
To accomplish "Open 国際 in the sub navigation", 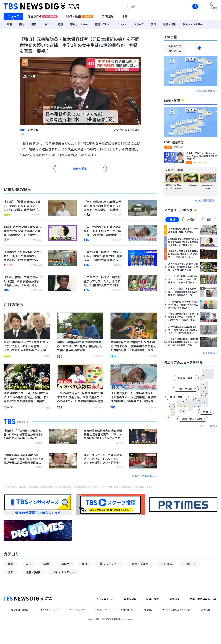I will click(x=34, y=24).
